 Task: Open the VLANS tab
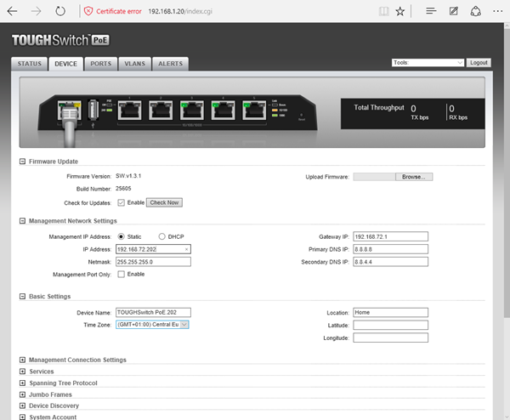(x=134, y=64)
